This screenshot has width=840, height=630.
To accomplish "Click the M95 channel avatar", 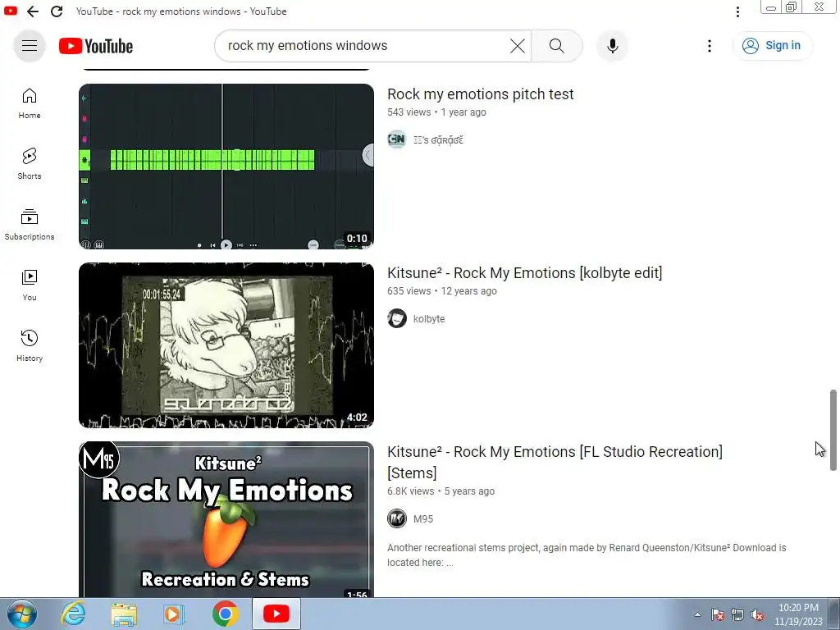I will tap(397, 518).
